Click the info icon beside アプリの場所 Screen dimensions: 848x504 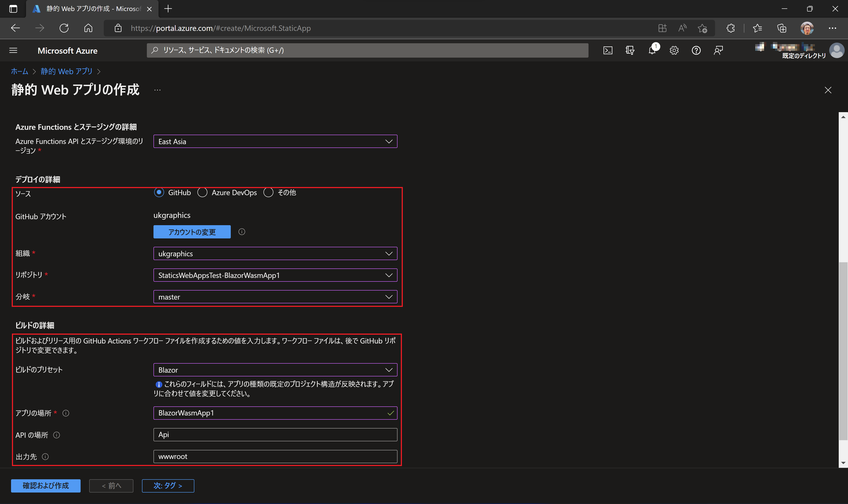pyautogui.click(x=66, y=413)
